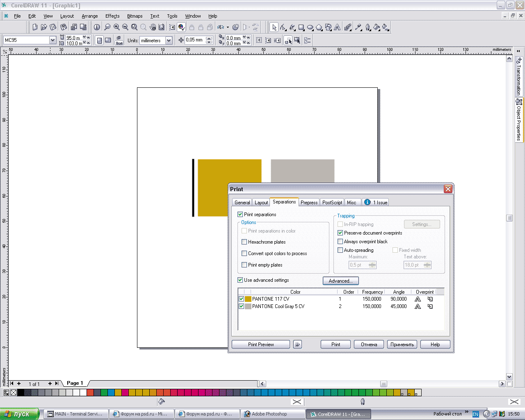The image size is (525, 420).
Task: Expand the docker collapse arrows at top right
Action: [x=518, y=51]
